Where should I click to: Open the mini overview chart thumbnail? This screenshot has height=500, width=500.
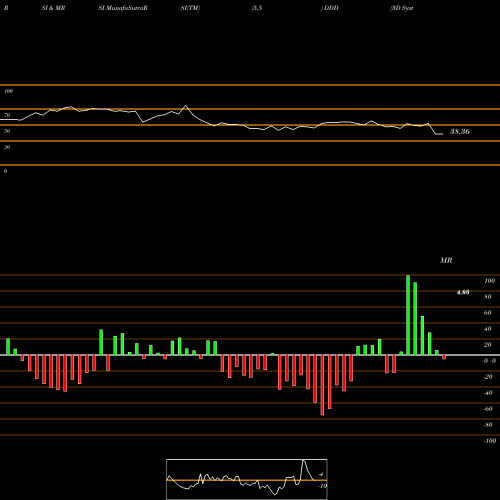click(x=247, y=479)
